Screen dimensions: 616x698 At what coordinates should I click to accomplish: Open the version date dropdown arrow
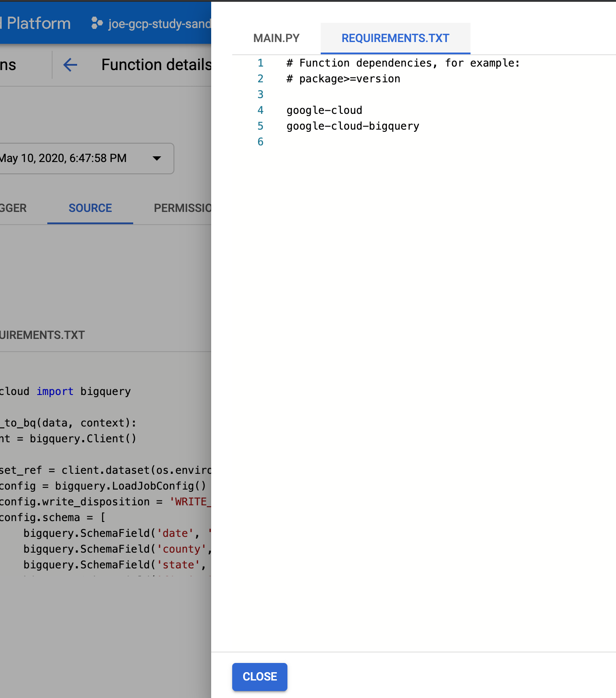(x=157, y=159)
